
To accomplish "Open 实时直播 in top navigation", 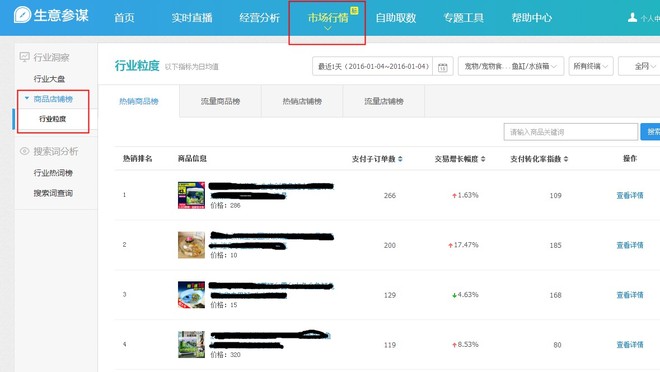I will click(192, 18).
